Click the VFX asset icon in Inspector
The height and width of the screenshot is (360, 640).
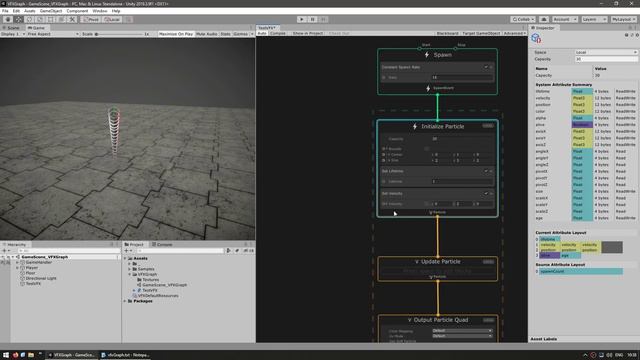coord(536,38)
